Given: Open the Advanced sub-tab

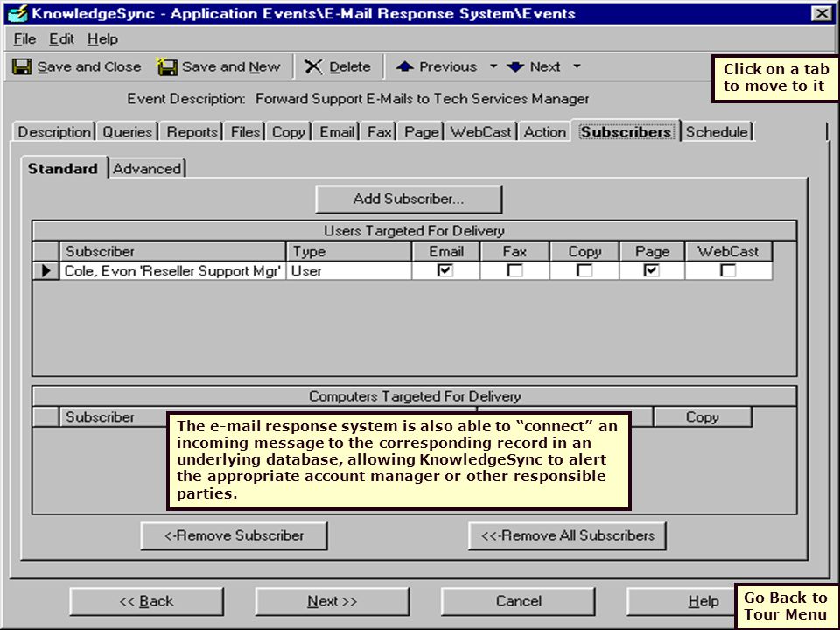Looking at the screenshot, I should point(147,169).
